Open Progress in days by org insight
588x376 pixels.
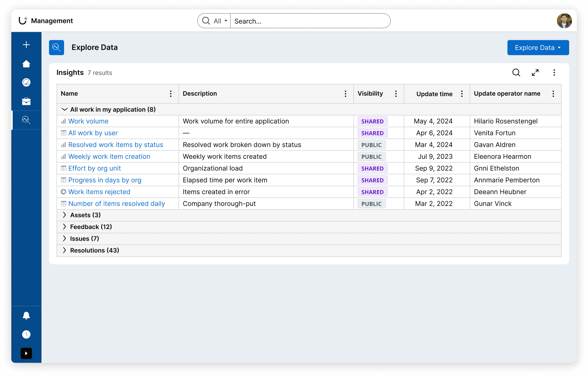[105, 180]
